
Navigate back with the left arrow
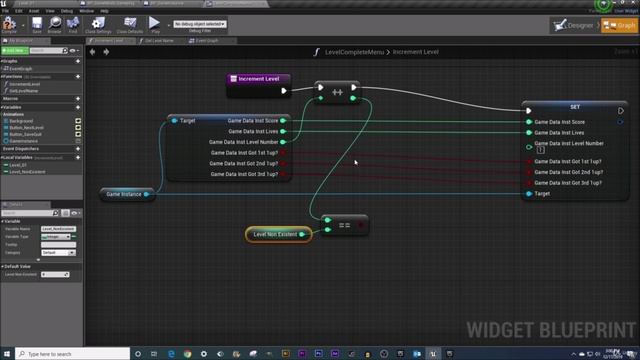(x=92, y=52)
